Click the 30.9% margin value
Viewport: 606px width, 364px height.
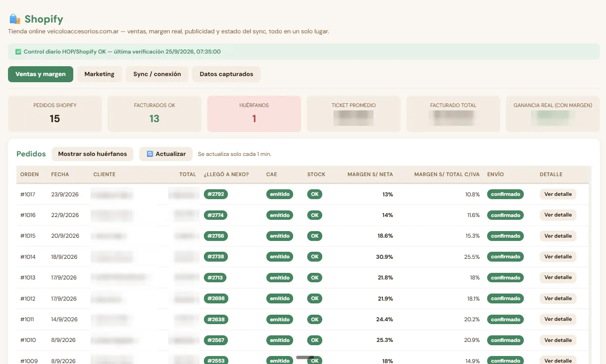tap(385, 256)
